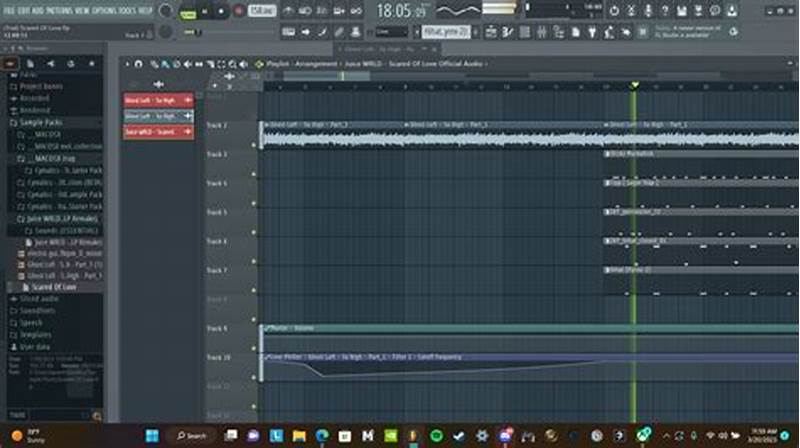Open the PATTERNS menu
The height and width of the screenshot is (448, 800).
(60, 10)
